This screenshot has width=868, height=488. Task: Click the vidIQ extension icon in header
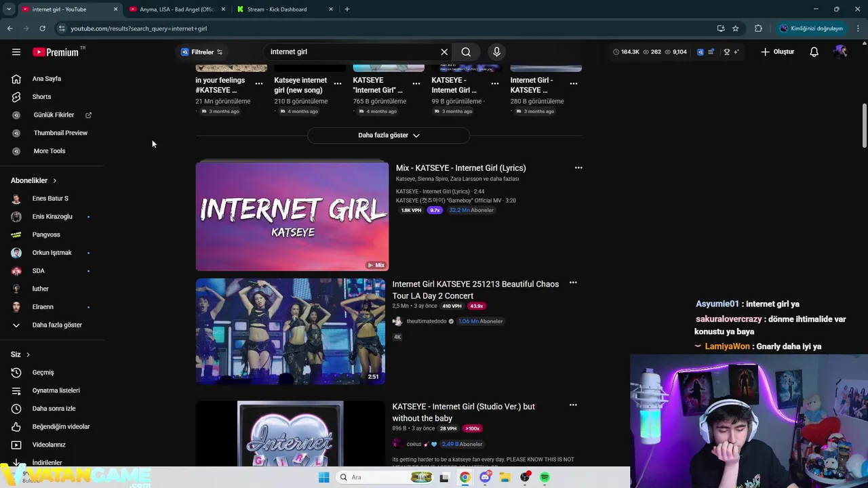(701, 52)
